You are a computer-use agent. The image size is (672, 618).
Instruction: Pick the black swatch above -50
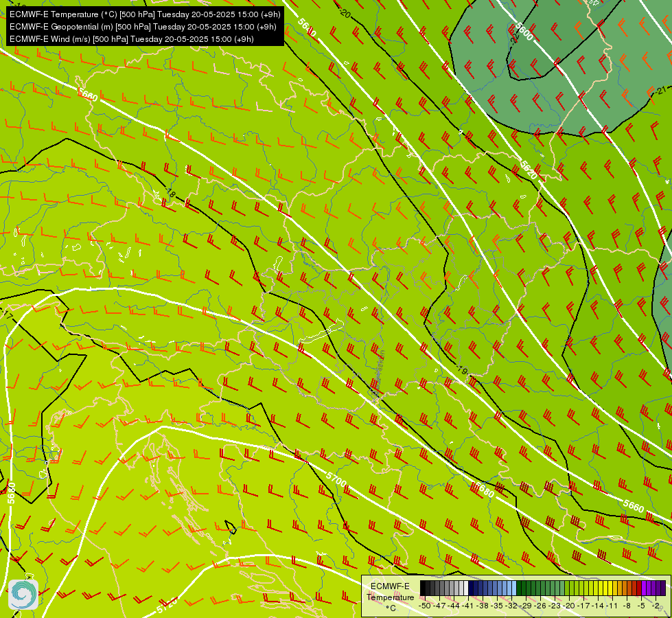pyautogui.click(x=423, y=588)
